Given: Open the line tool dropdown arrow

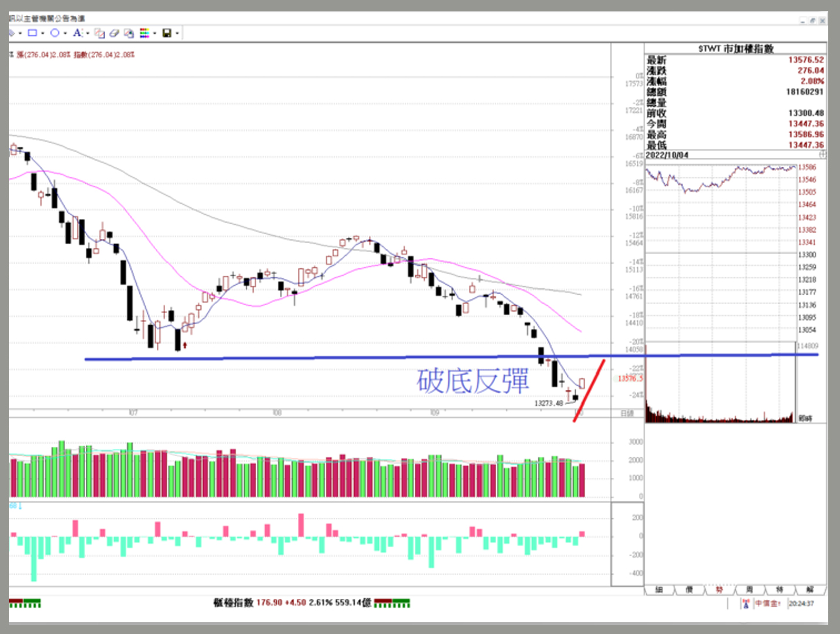Looking at the screenshot, I should (x=21, y=33).
